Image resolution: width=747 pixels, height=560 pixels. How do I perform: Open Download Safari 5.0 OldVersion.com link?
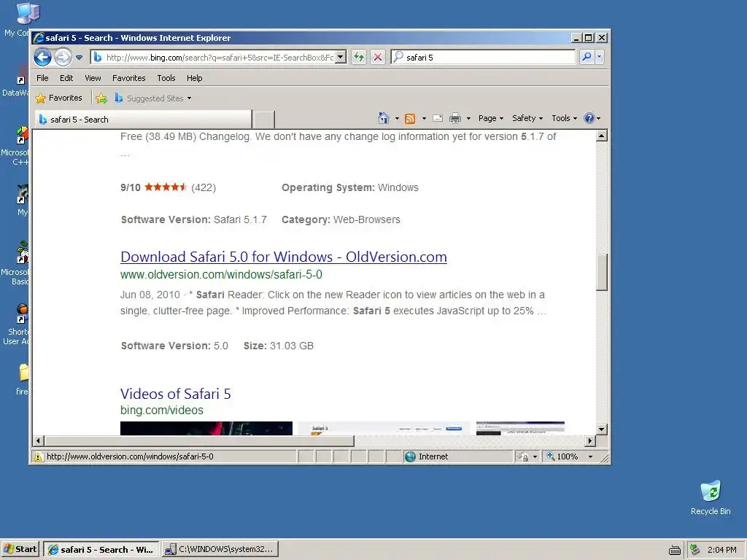tap(284, 257)
